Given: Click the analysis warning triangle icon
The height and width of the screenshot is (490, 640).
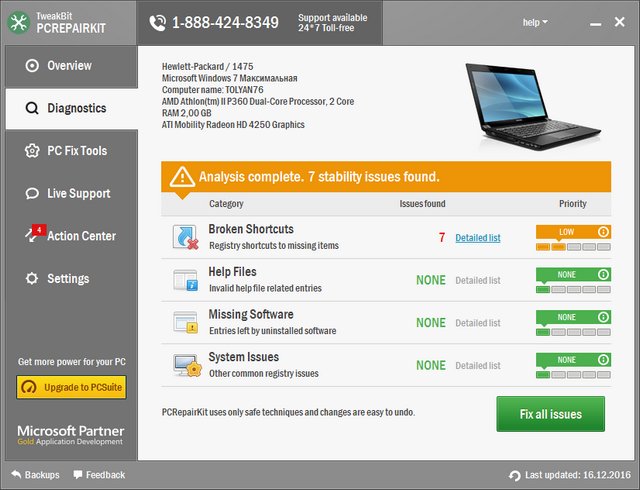Looking at the screenshot, I should click(181, 177).
